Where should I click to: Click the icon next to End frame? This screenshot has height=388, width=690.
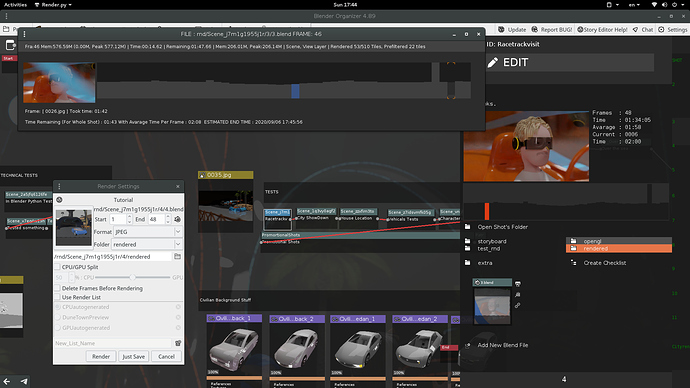(x=177, y=219)
